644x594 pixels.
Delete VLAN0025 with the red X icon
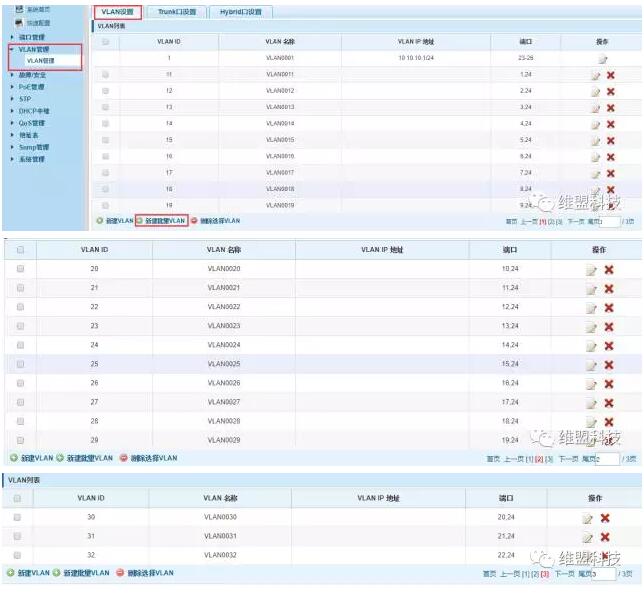(608, 364)
